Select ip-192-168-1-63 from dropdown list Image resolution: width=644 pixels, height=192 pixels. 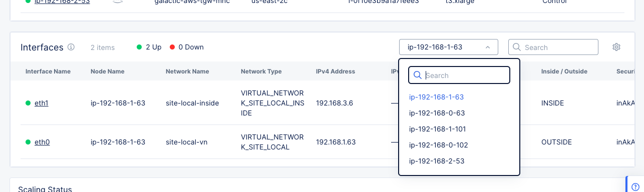436,97
